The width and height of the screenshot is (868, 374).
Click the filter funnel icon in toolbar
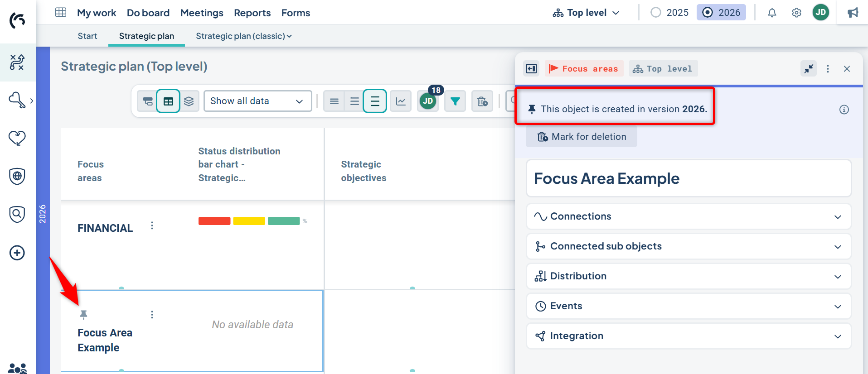[455, 101]
